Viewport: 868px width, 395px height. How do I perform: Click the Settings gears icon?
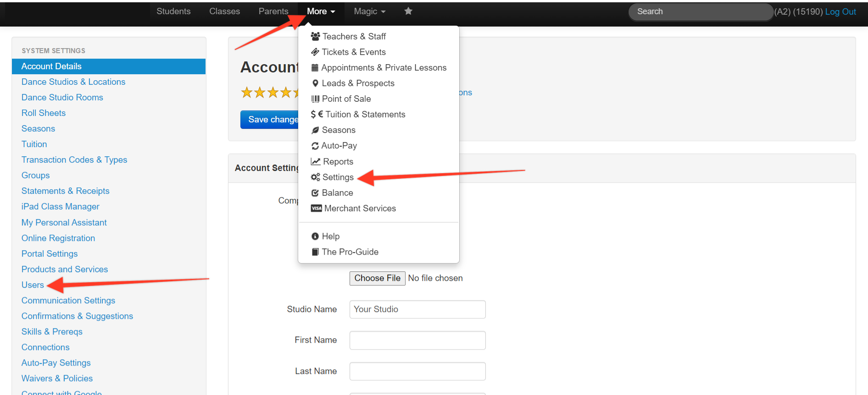click(315, 177)
